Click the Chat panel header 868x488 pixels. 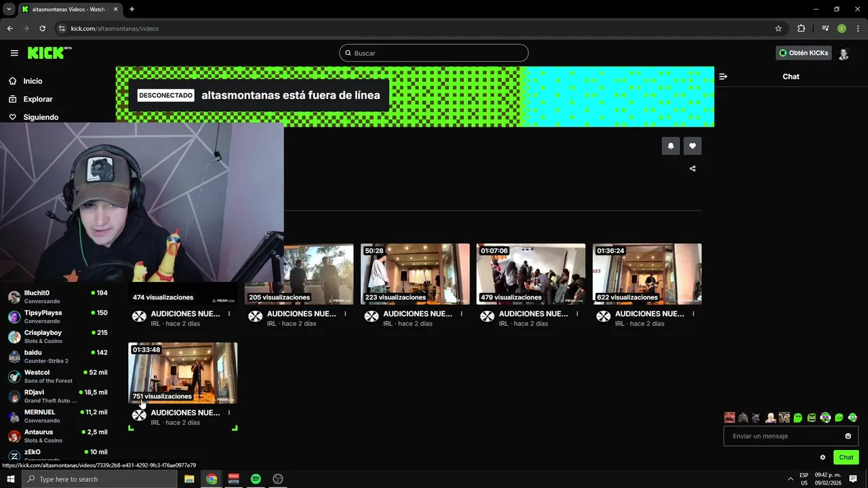click(791, 77)
